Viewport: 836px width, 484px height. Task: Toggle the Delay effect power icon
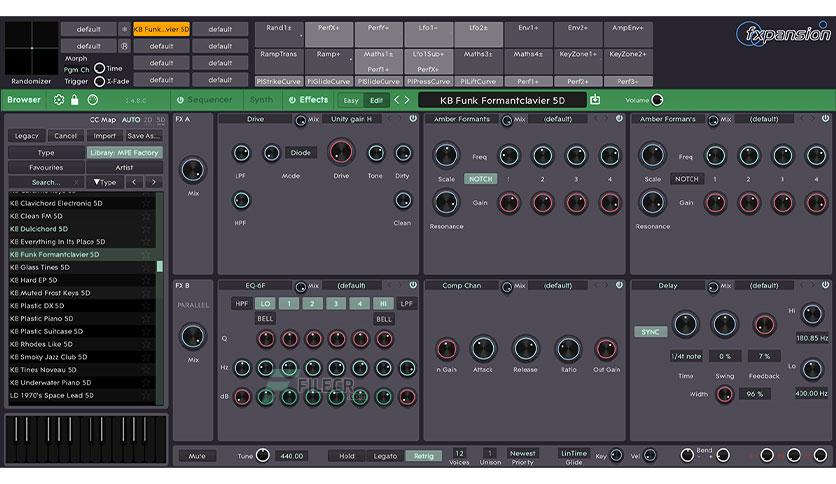tap(825, 285)
